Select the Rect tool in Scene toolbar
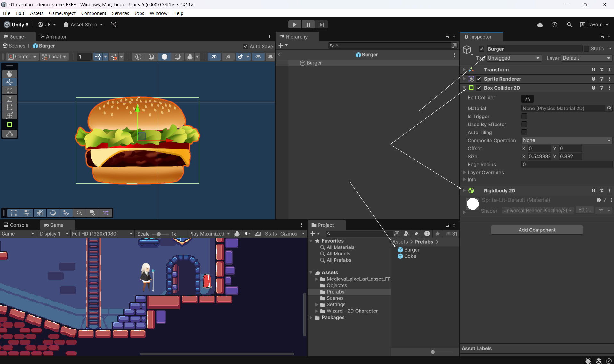This screenshot has width=614, height=364. pyautogui.click(x=10, y=107)
